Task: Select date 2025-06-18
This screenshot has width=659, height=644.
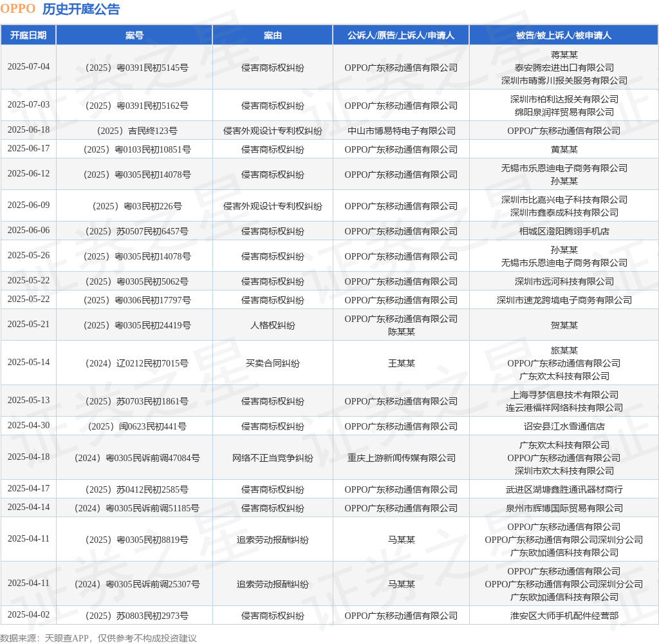Action: 28,129
